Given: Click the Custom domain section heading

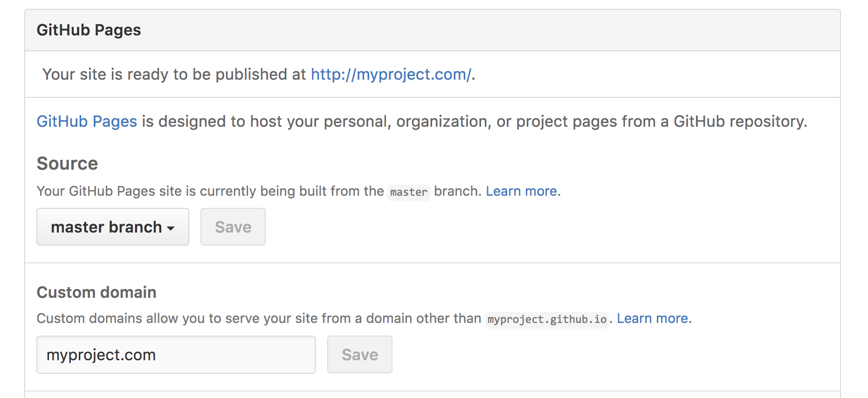Looking at the screenshot, I should click(x=96, y=292).
